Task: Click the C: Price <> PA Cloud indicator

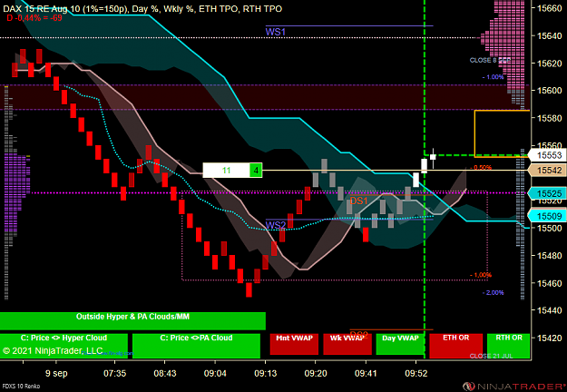Action: [196, 346]
